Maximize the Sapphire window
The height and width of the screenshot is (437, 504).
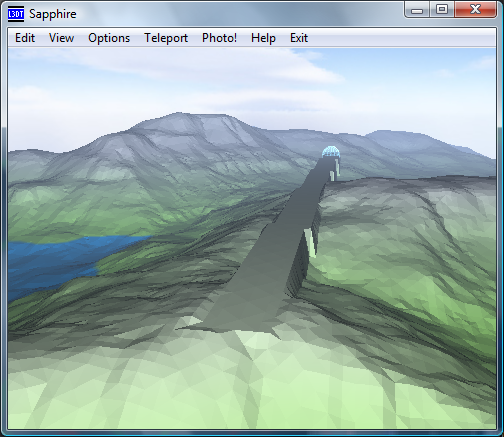[442, 9]
